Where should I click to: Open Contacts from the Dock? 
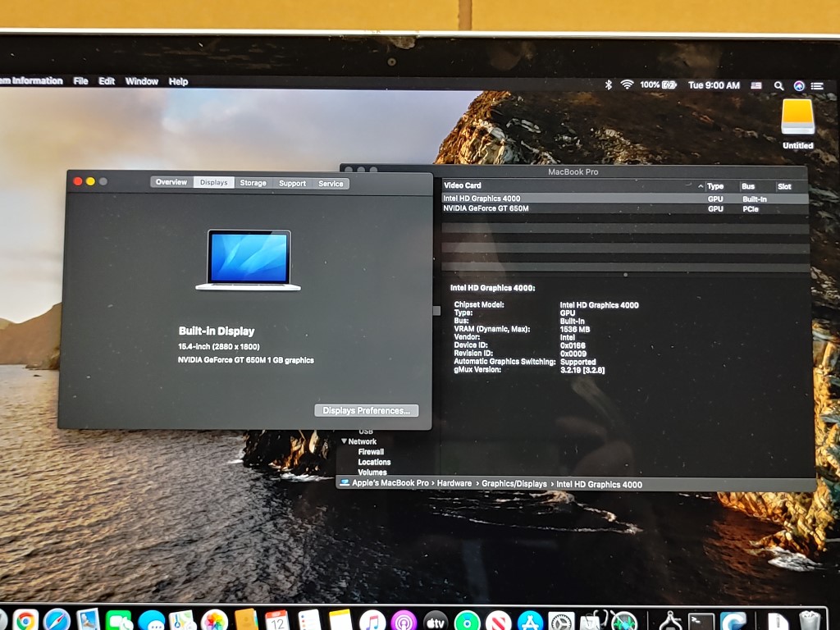(246, 621)
